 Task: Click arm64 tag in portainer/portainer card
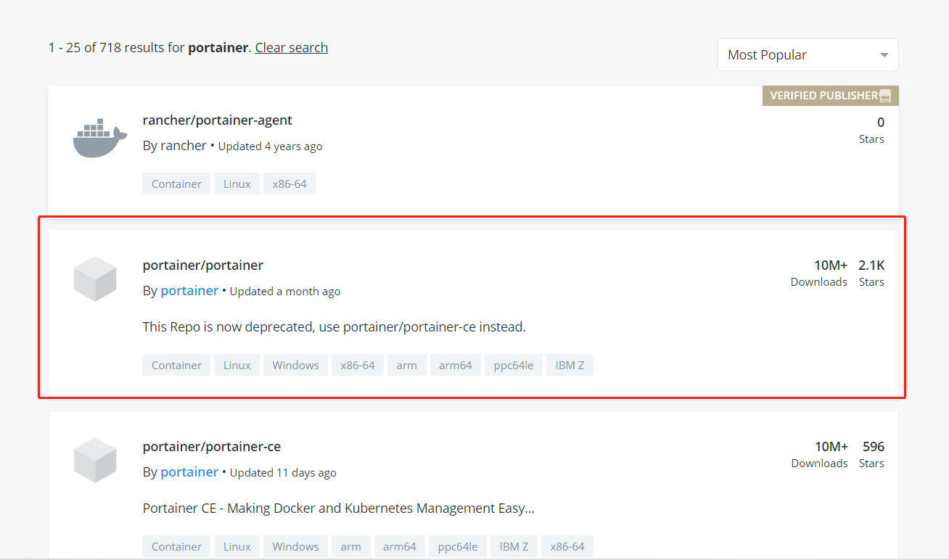click(455, 365)
